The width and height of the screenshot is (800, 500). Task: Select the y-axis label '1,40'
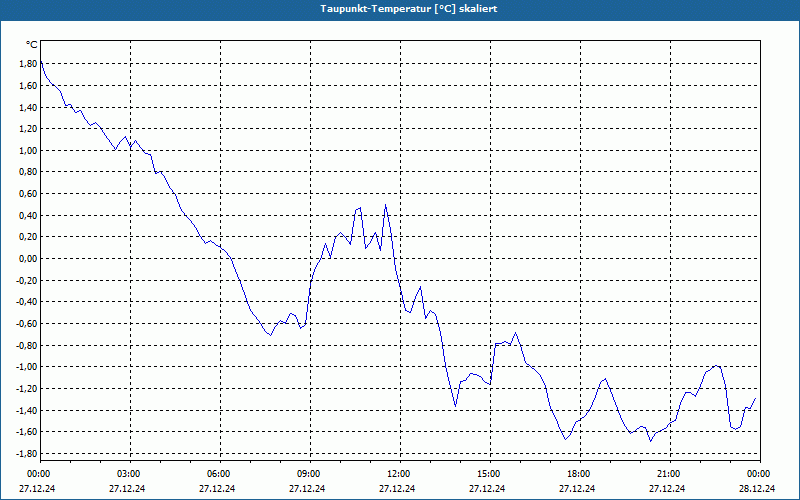[29, 107]
